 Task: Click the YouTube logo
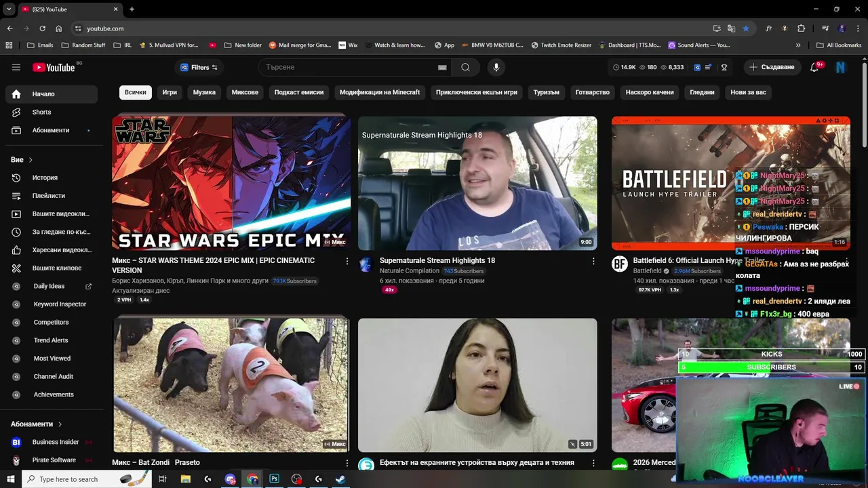click(x=54, y=67)
